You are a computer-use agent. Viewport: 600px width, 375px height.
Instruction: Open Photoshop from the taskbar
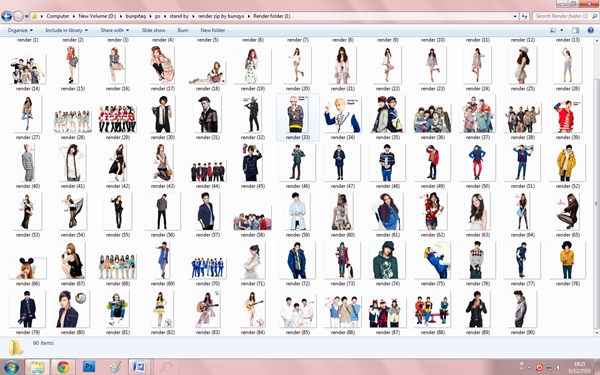click(89, 367)
